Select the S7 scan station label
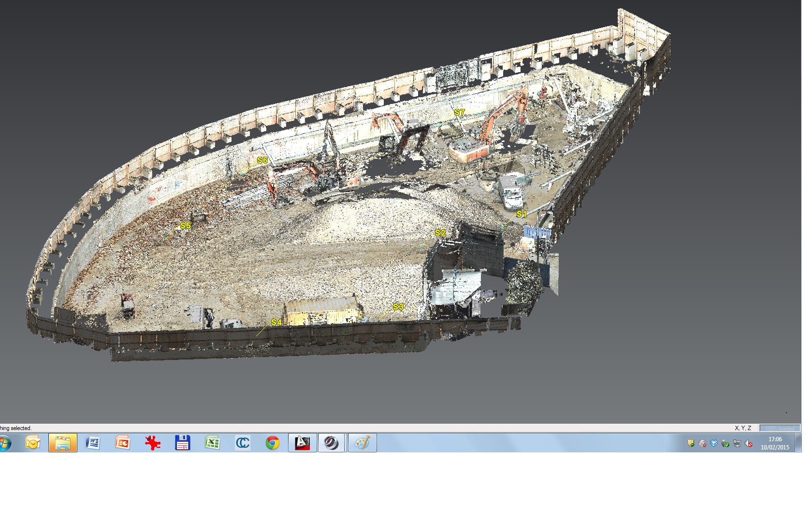 [459, 112]
